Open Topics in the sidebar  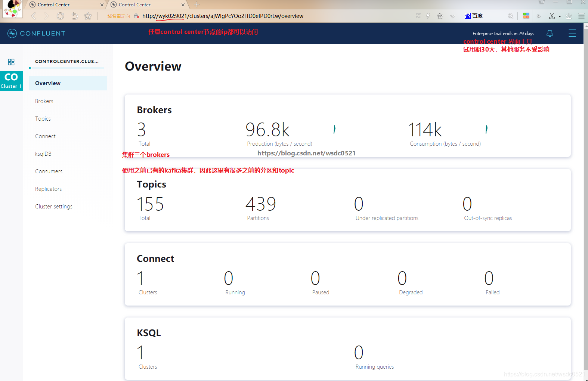43,119
